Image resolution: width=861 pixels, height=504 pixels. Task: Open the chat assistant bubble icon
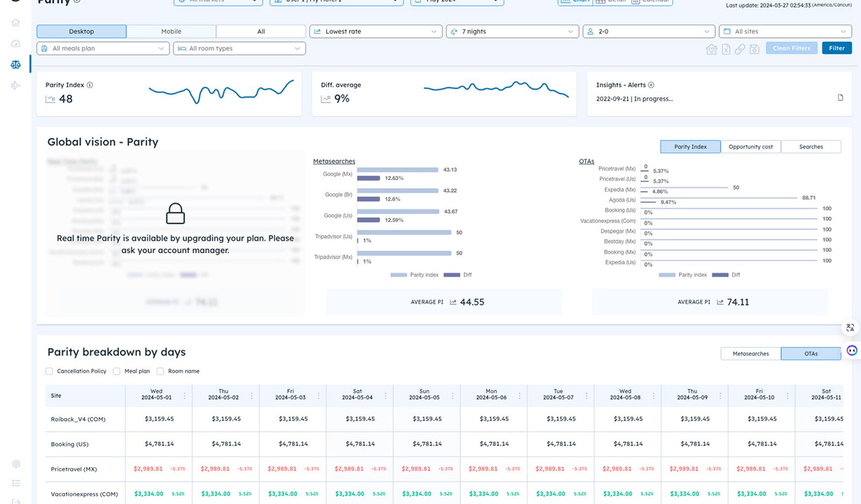[852, 351]
